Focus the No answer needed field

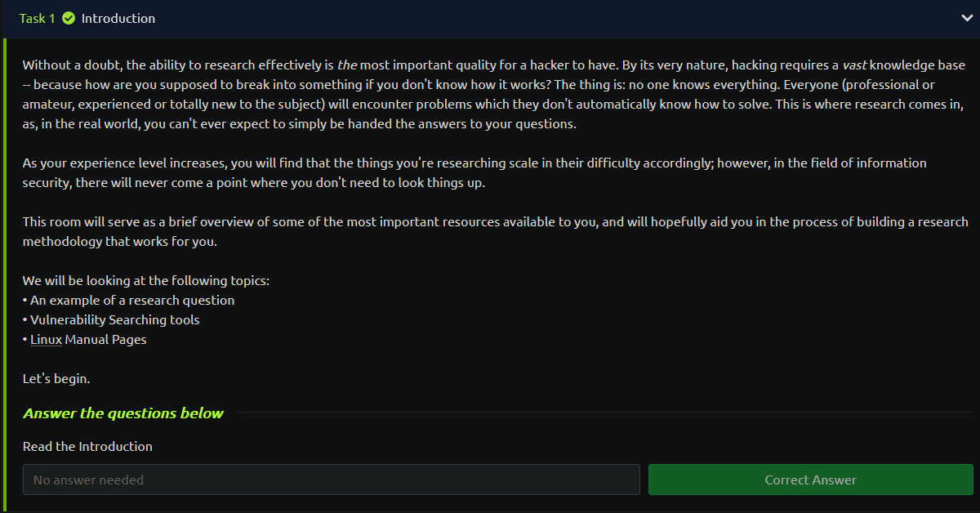pyautogui.click(x=332, y=480)
